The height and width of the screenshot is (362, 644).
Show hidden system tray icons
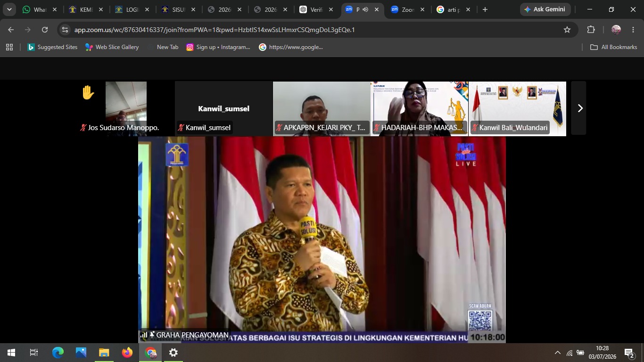coord(557,353)
